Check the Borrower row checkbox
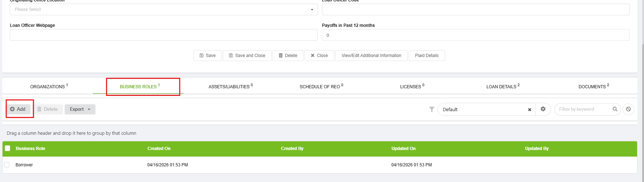 click(x=7, y=165)
